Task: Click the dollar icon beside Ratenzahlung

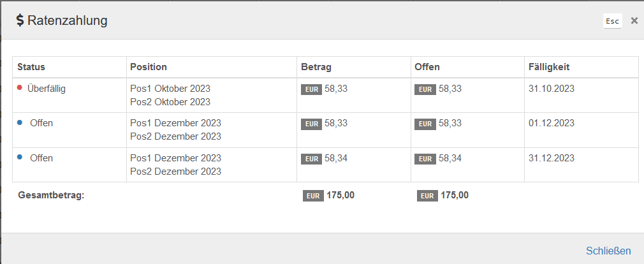Action: 20,20
